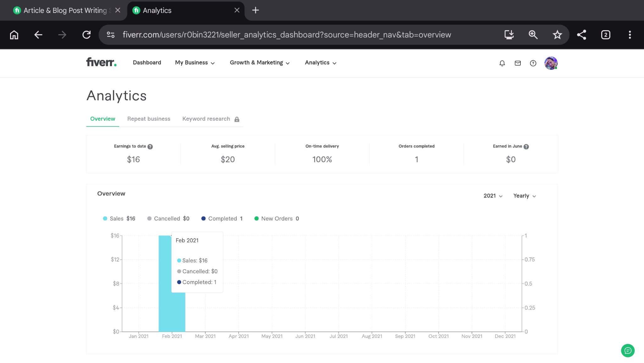Click the install app icon in address bar
This screenshot has width=644, height=363.
click(509, 35)
